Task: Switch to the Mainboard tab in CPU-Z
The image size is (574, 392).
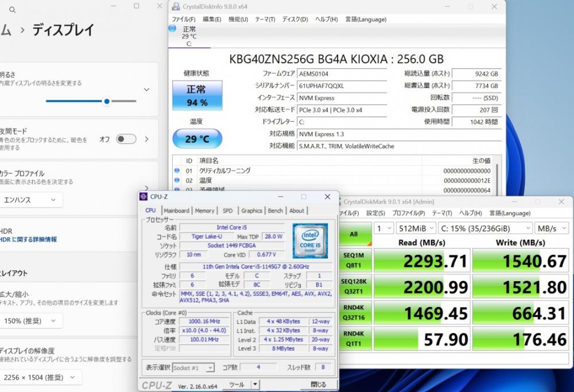Action: pyautogui.click(x=176, y=211)
